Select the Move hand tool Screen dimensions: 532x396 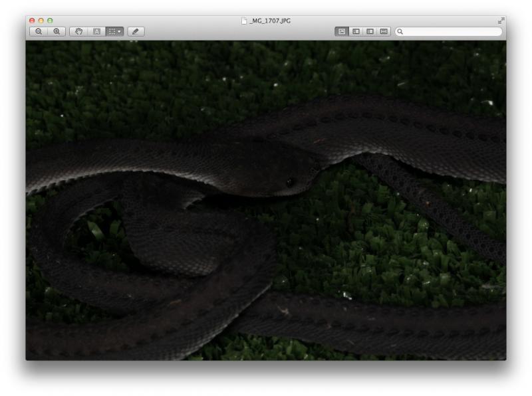[x=78, y=31]
